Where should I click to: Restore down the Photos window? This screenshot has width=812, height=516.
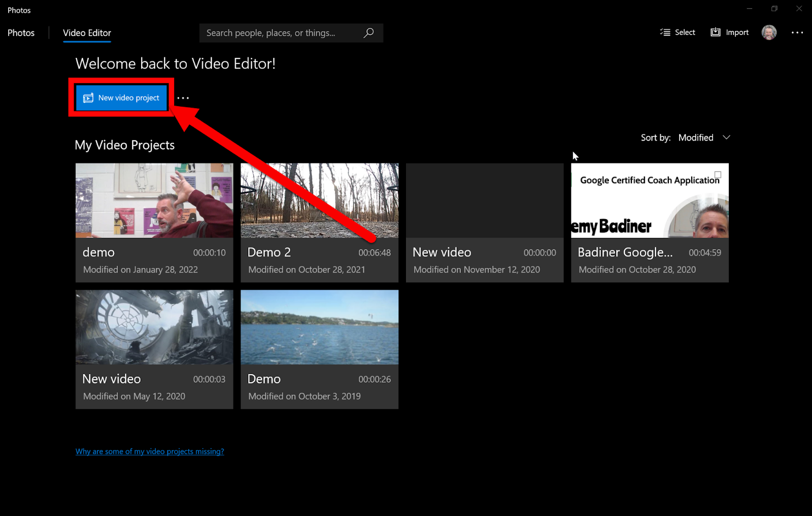coord(774,9)
